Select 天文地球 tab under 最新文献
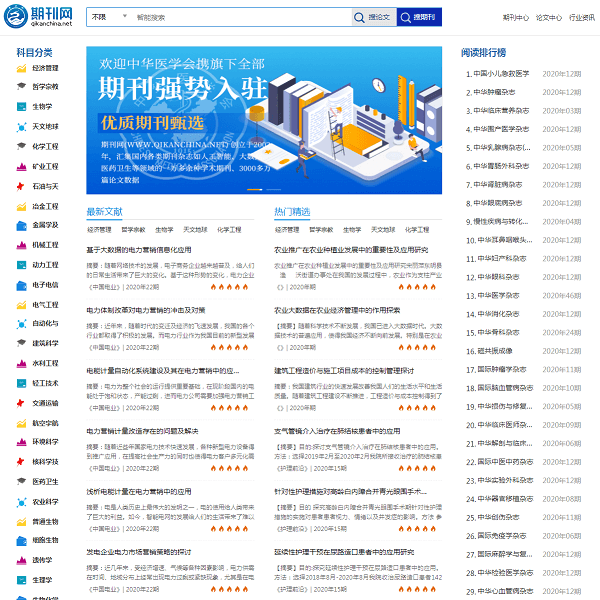The width and height of the screenshot is (600, 600). (195, 230)
